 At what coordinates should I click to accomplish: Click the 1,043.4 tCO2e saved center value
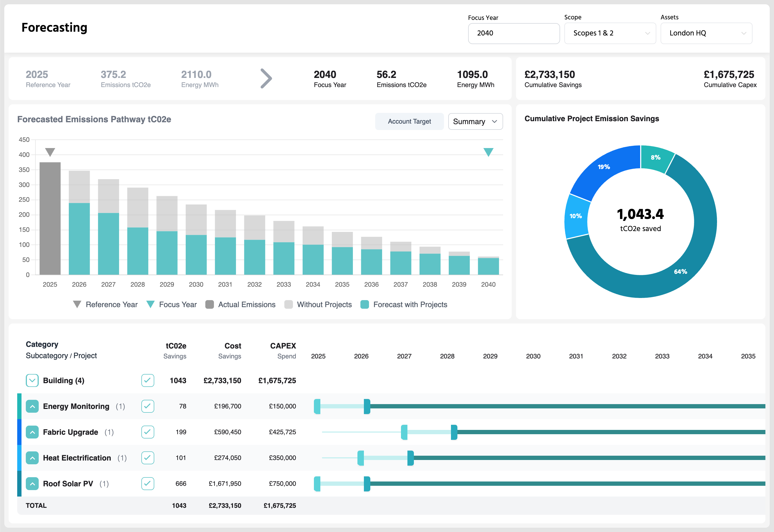[640, 214]
